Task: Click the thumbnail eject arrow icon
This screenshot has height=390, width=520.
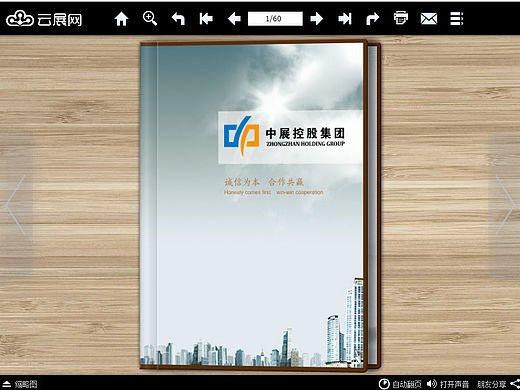Action: point(7,384)
